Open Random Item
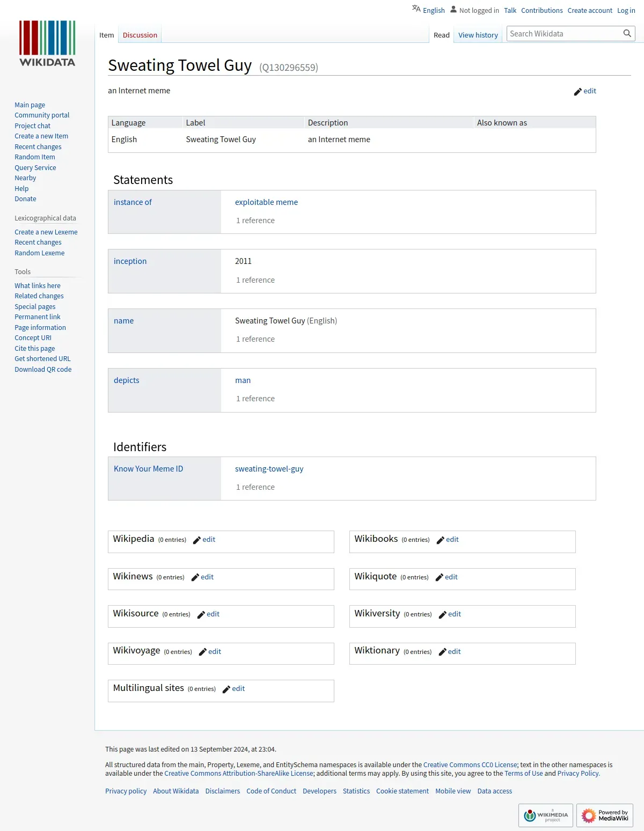Viewport: 644px width, 831px height. point(34,157)
